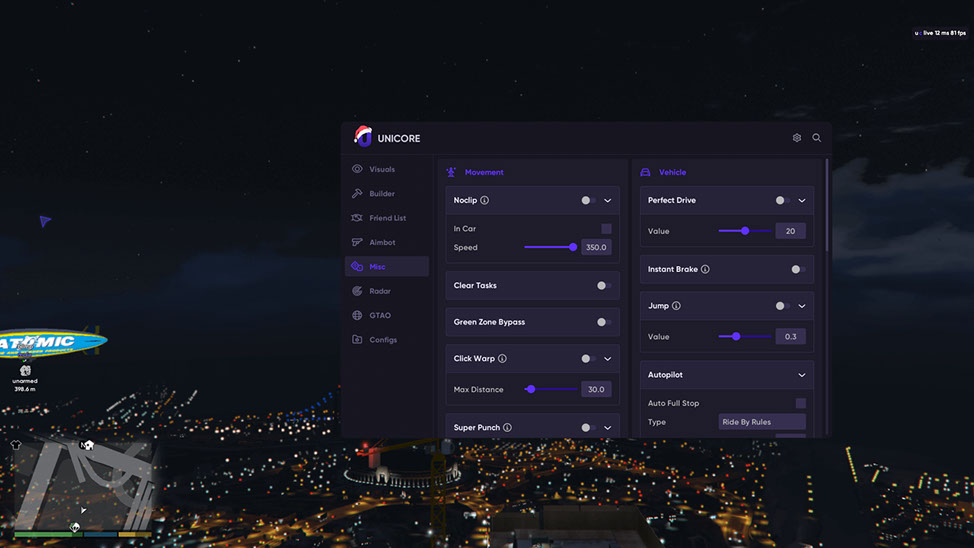Click the Jump info icon
This screenshot has width=974, height=548.
[x=676, y=306]
